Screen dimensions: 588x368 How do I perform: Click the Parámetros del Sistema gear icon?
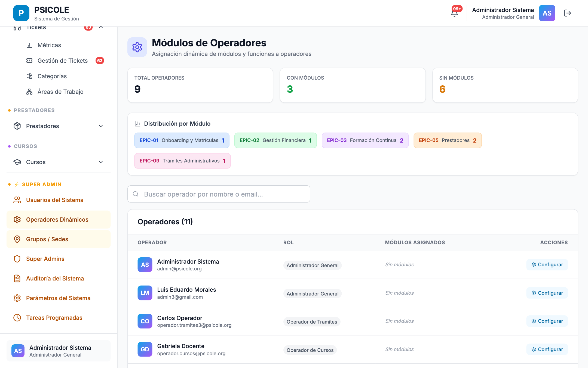tap(17, 298)
